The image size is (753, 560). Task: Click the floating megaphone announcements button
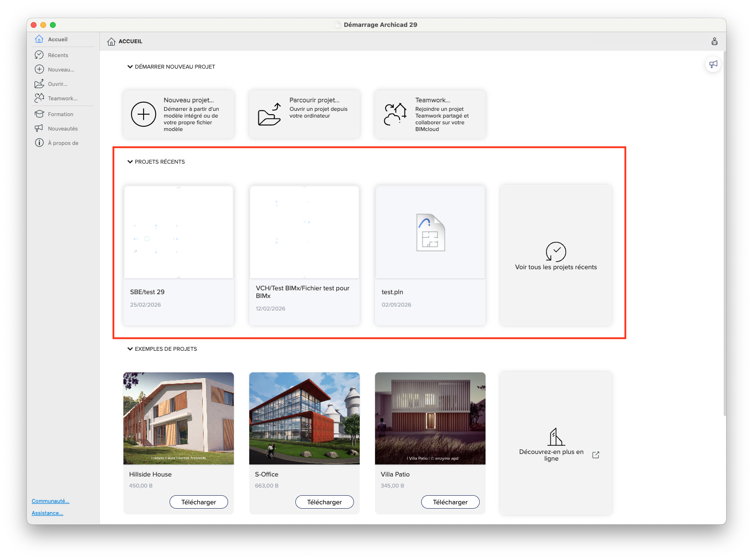click(x=714, y=64)
